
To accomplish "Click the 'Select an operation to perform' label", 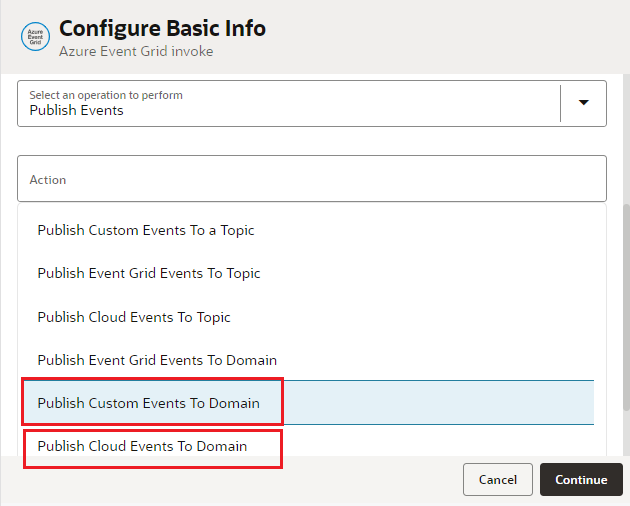I will (106, 95).
